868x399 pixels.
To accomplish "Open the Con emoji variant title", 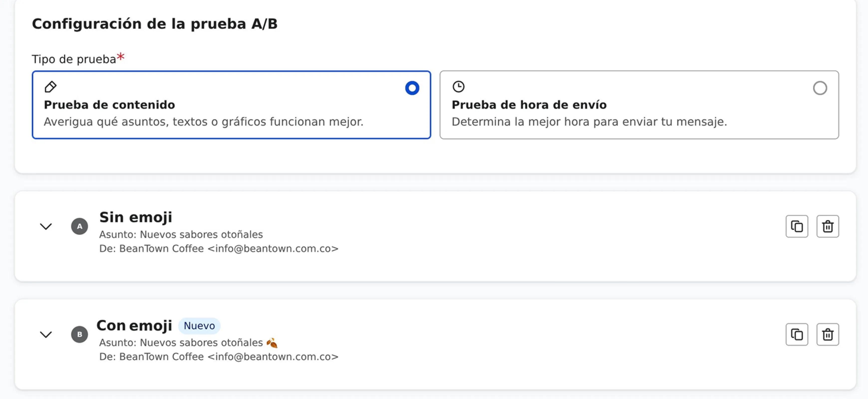I will 134,326.
